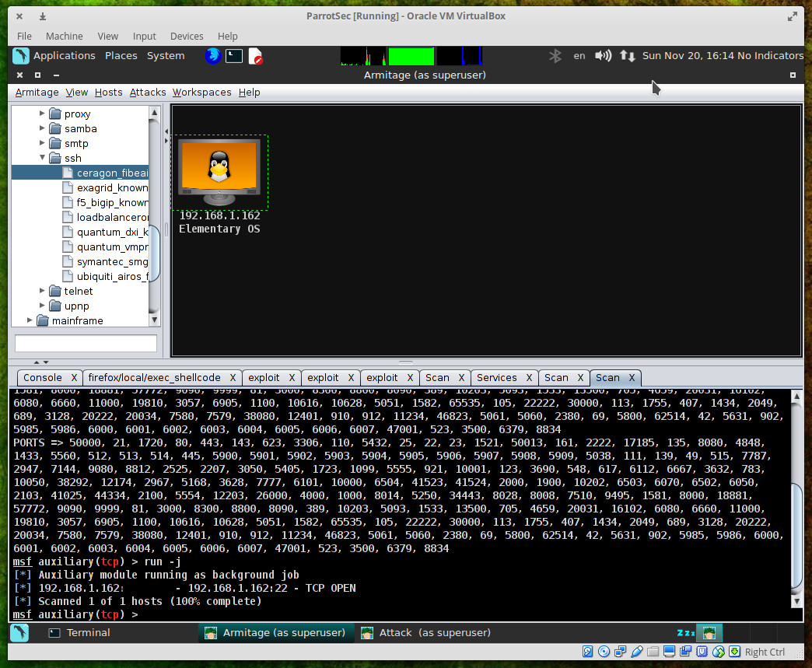
Task: Expand the samba folder
Action: point(42,128)
